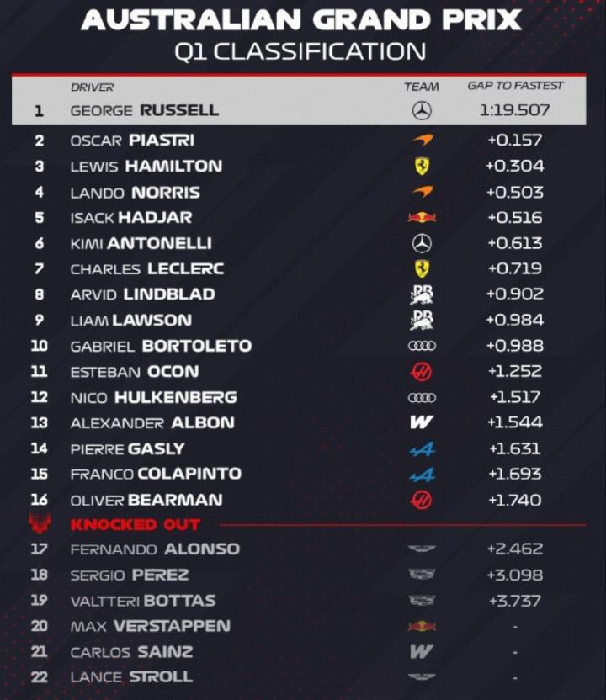Click the Aston Martin logo beside Fernando Alonso
Viewport: 606px width, 700px height.
[x=422, y=549]
